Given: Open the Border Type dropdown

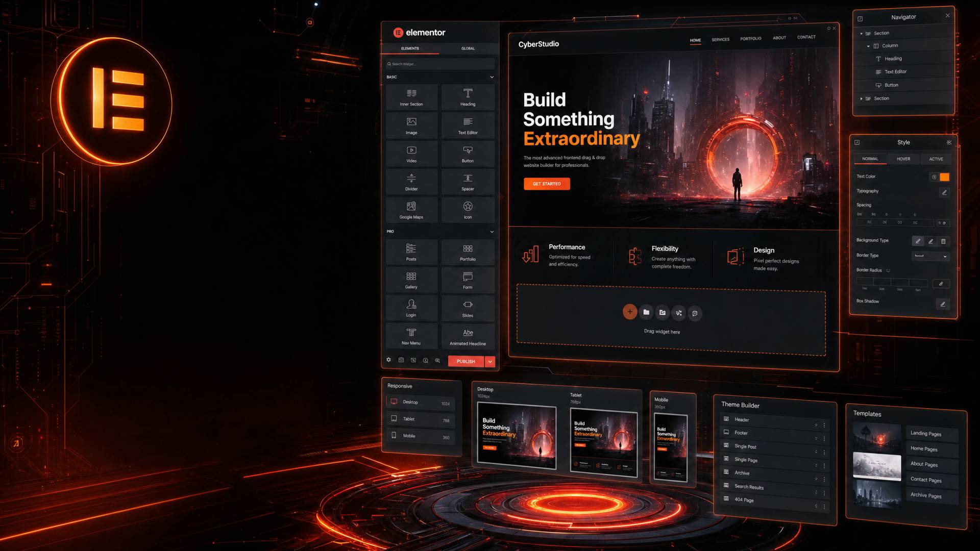Looking at the screenshot, I should [930, 256].
